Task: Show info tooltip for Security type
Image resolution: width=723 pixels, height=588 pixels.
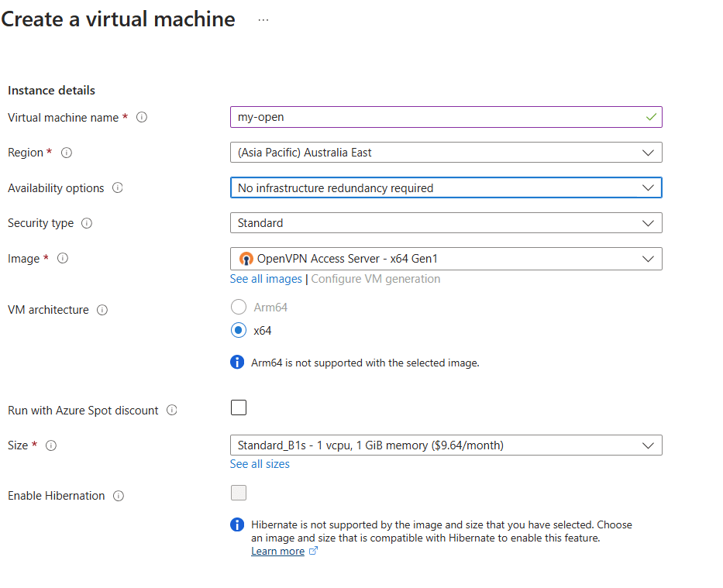Action: pyautogui.click(x=87, y=223)
